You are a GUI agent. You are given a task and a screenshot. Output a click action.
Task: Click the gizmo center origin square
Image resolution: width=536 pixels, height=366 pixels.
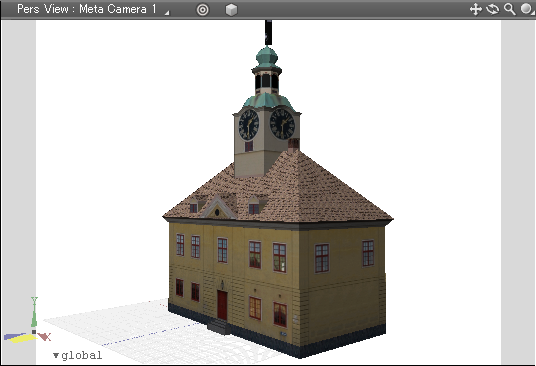[34, 332]
